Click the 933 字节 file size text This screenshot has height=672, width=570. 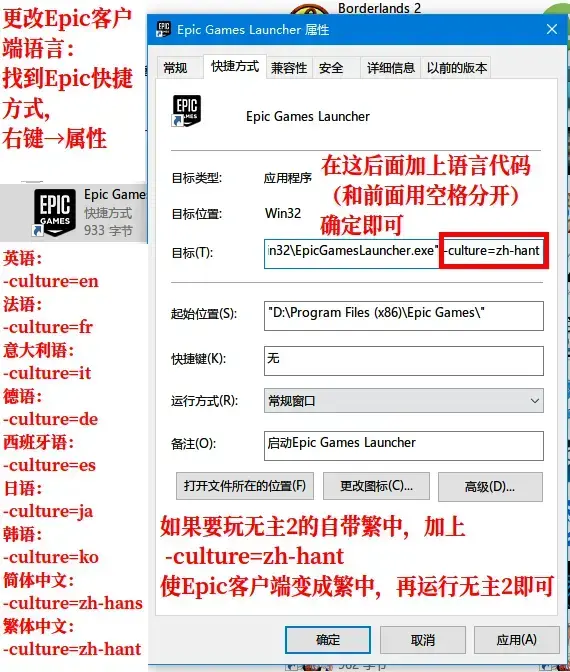[x=108, y=231]
